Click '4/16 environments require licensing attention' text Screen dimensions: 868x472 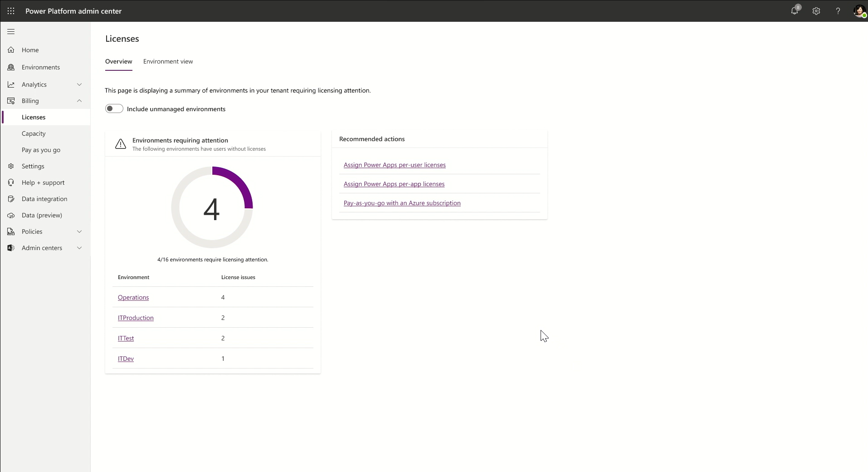pos(213,260)
